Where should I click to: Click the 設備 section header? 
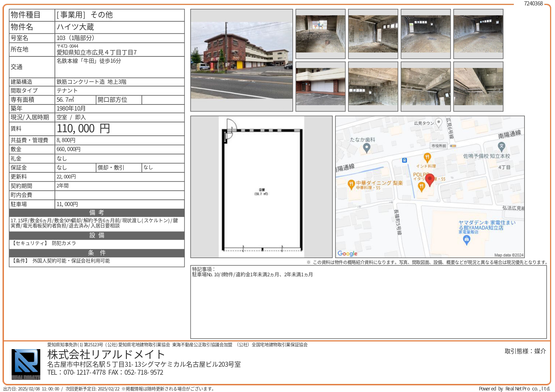[x=97, y=235]
